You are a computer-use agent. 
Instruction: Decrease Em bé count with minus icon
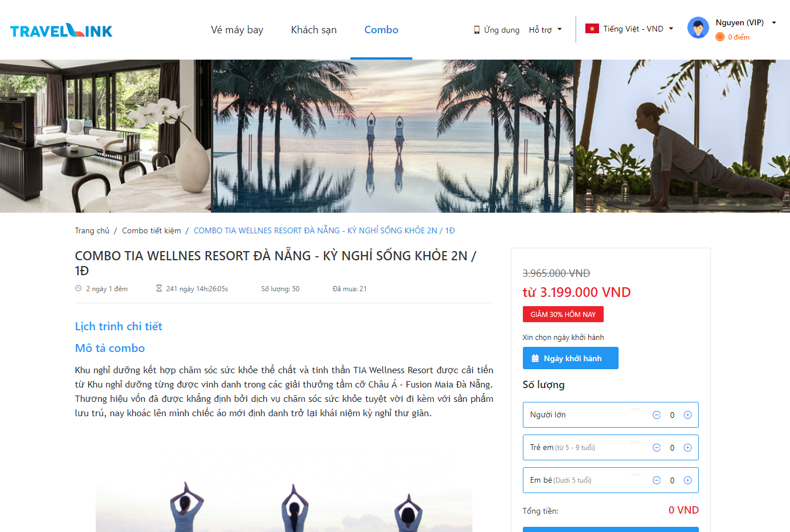(x=656, y=480)
